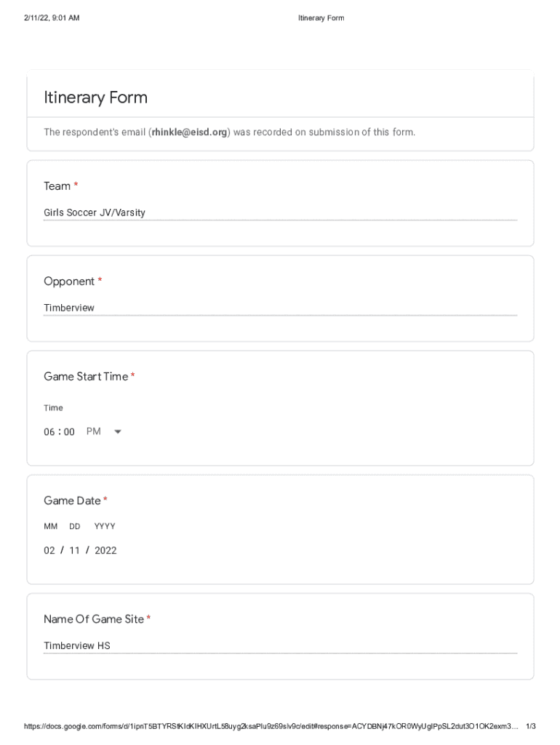Click the 'Team' question label
Screen dimensions: 560x745
click(x=57, y=186)
